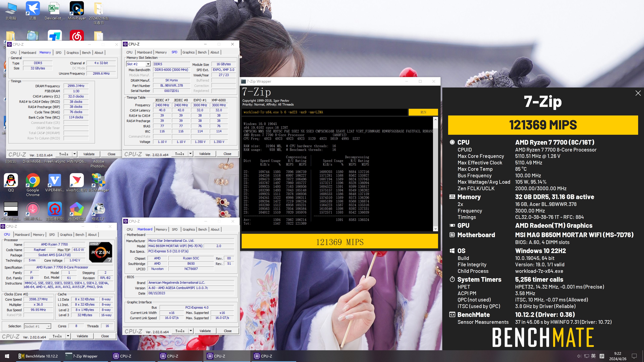Launch MiniPlayer desktop shortcut

click(77, 11)
